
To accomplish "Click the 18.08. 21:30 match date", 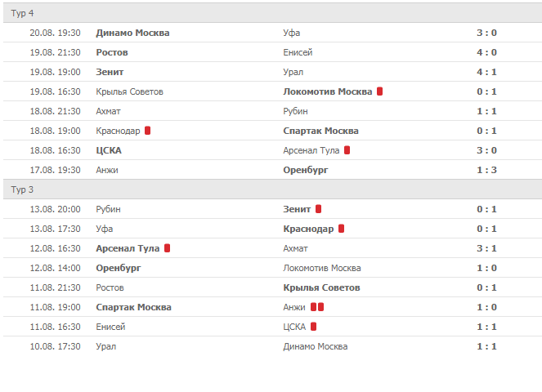I will coord(55,111).
